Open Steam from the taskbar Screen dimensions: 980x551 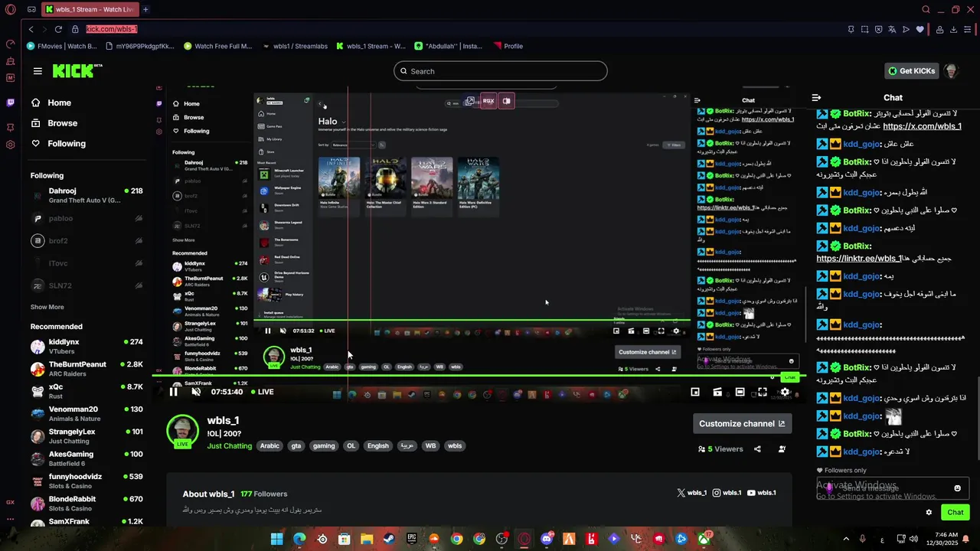pyautogui.click(x=389, y=539)
